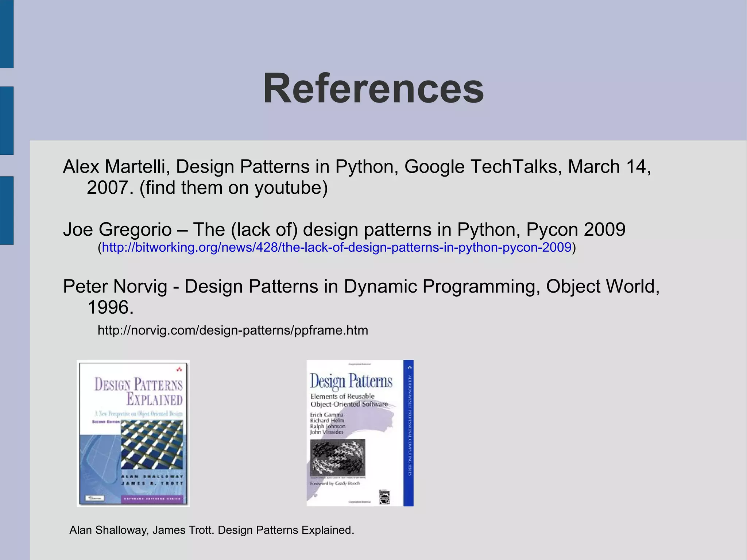747x560 pixels.
Task: Click the red Addison-Wesley logo on Explained cover
Action: [x=179, y=369]
